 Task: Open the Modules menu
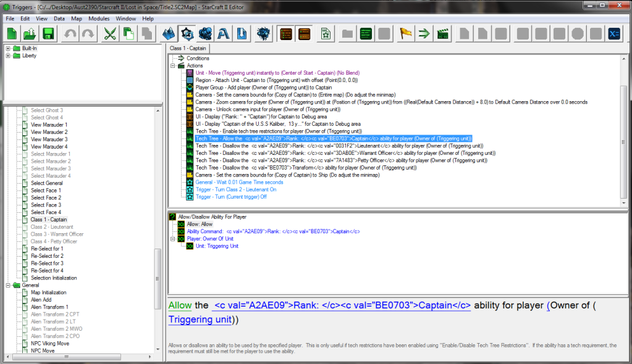tap(99, 19)
